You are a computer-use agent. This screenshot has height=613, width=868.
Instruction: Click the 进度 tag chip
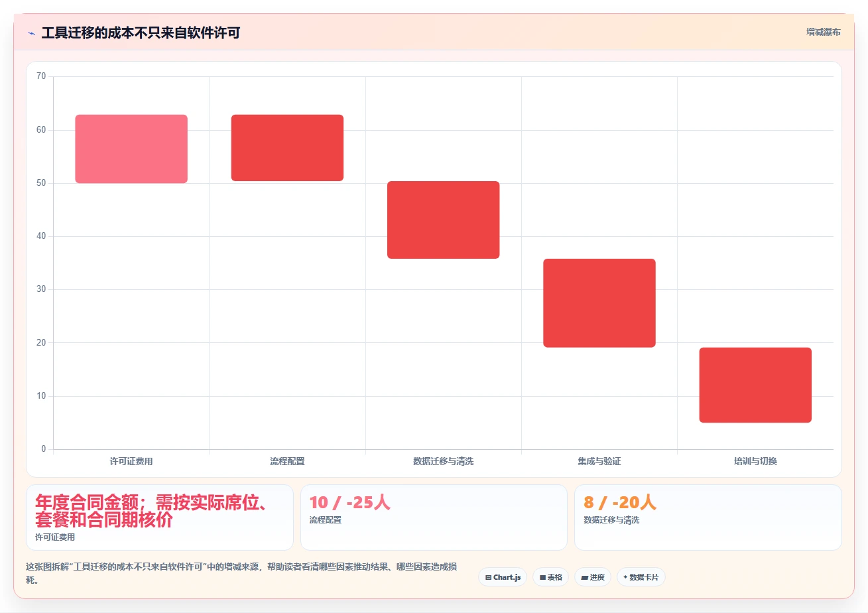(x=593, y=577)
